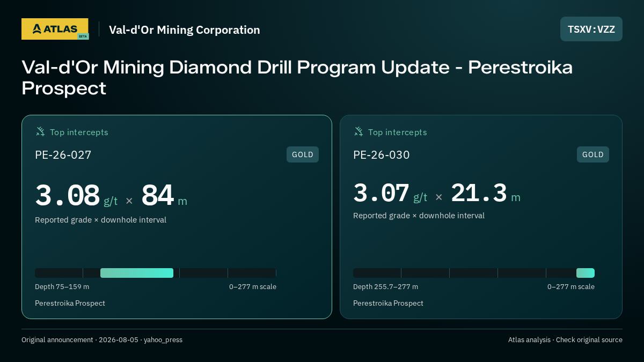Click the GOLD tag on PE-26-027

tap(303, 154)
